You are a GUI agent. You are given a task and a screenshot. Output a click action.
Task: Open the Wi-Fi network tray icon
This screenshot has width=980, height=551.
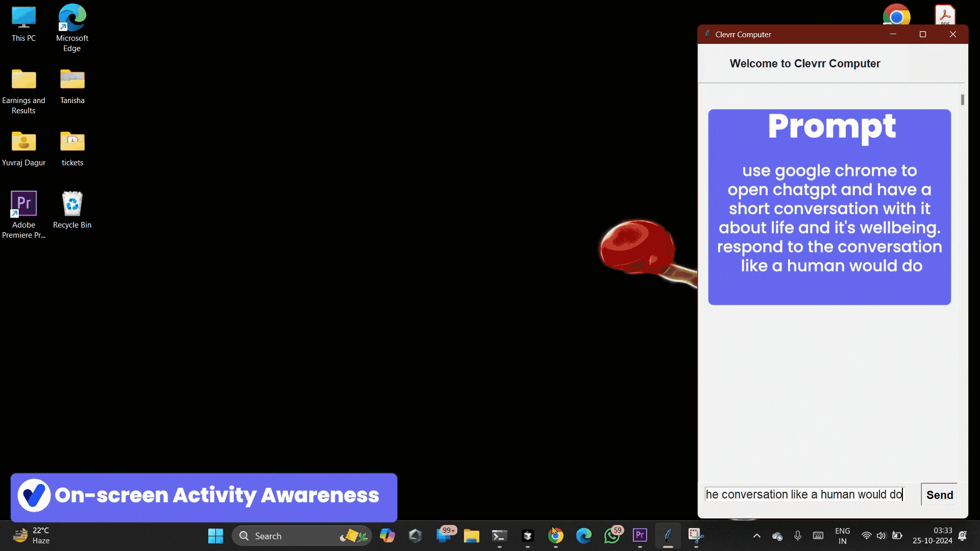click(x=866, y=536)
